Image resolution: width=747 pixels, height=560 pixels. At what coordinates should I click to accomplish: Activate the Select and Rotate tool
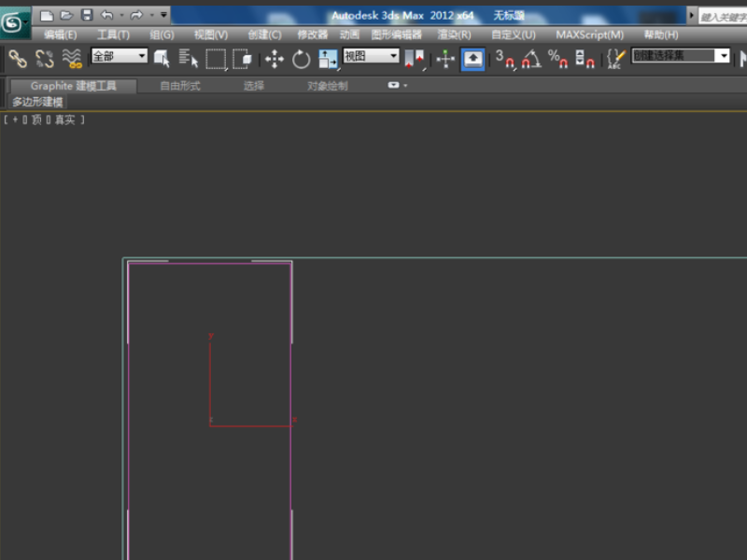301,60
